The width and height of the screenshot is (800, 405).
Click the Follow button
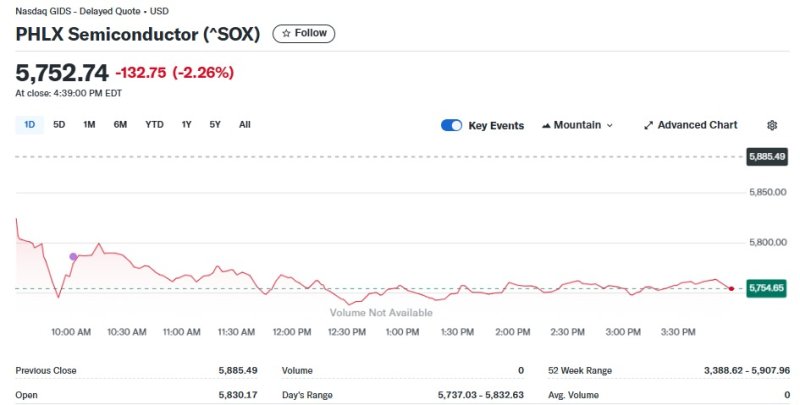pos(304,33)
